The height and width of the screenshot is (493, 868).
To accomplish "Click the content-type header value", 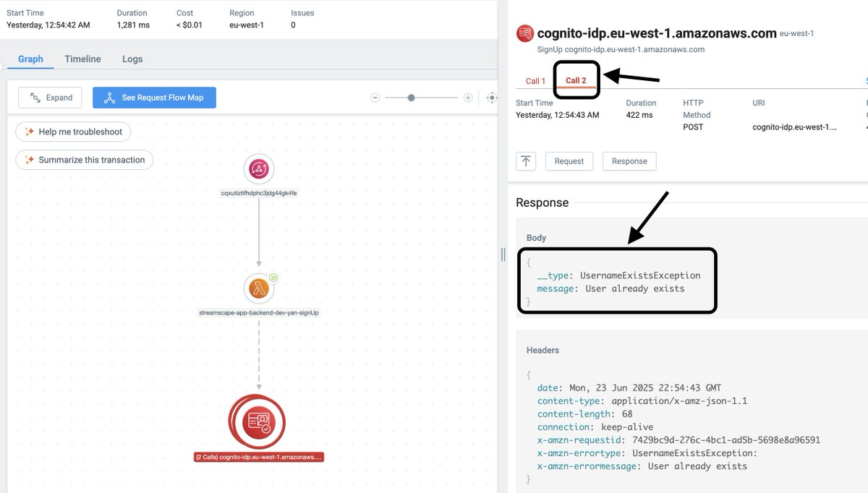I will [679, 400].
